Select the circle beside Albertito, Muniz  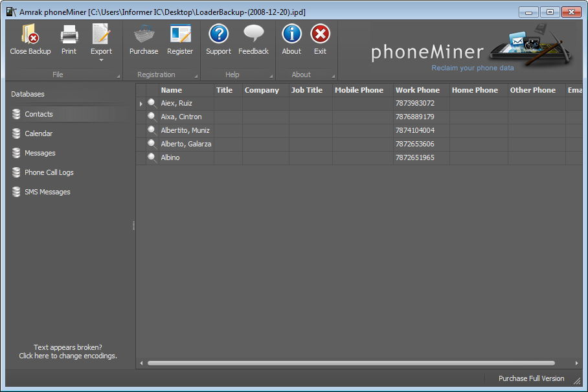click(x=150, y=130)
